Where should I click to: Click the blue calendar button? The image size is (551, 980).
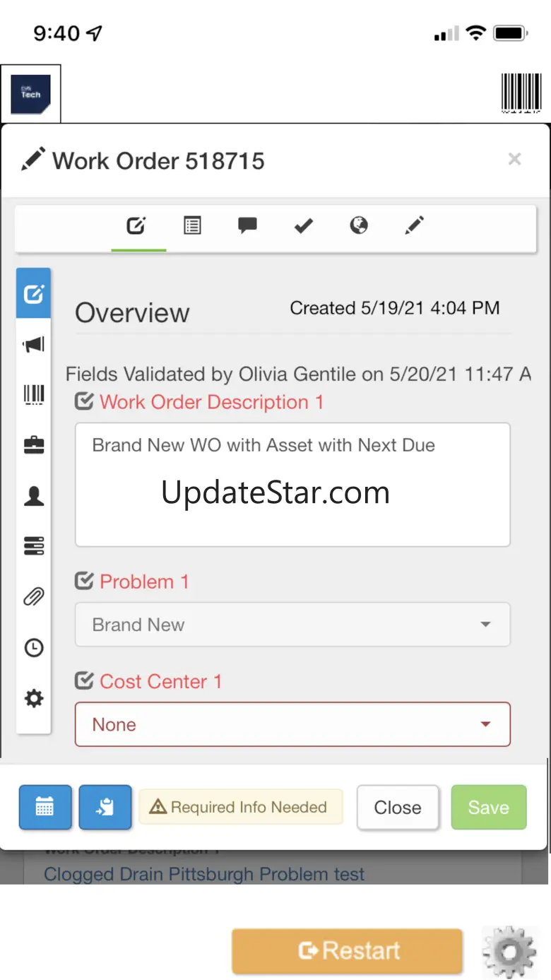(45, 807)
